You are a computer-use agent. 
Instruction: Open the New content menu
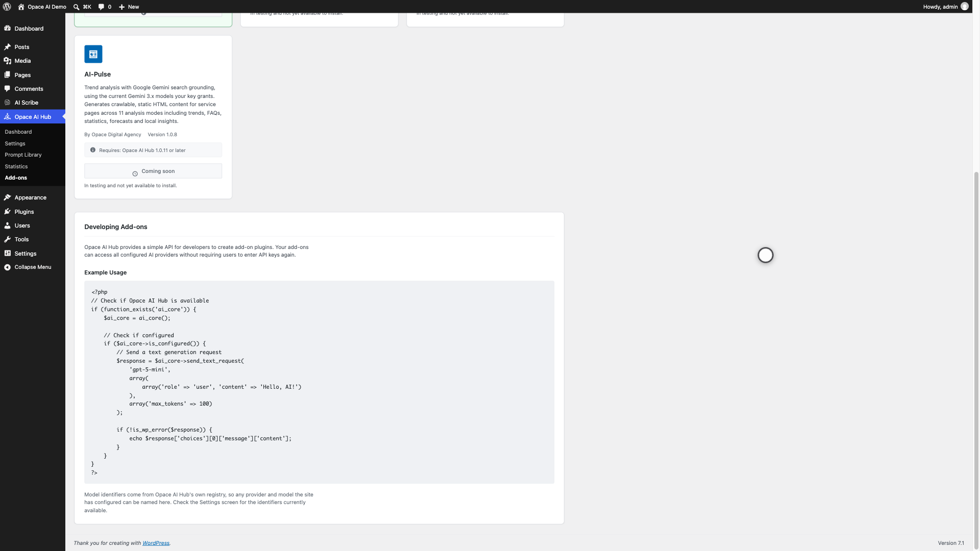[129, 7]
